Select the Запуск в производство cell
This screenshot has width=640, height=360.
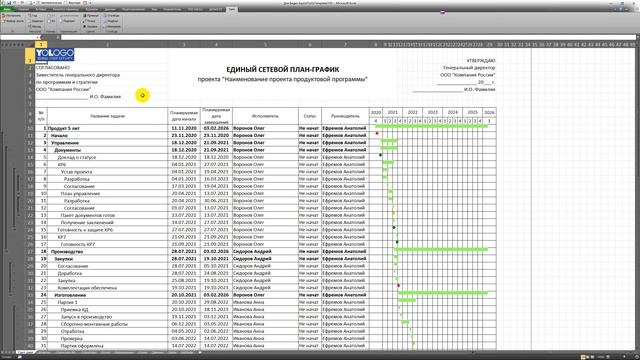click(107, 317)
